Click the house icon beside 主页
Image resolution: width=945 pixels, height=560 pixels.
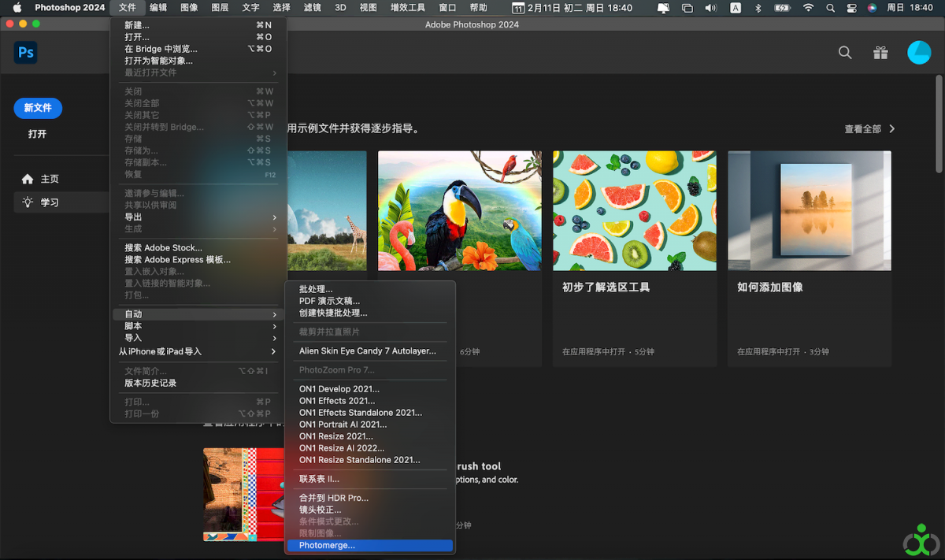[28, 179]
